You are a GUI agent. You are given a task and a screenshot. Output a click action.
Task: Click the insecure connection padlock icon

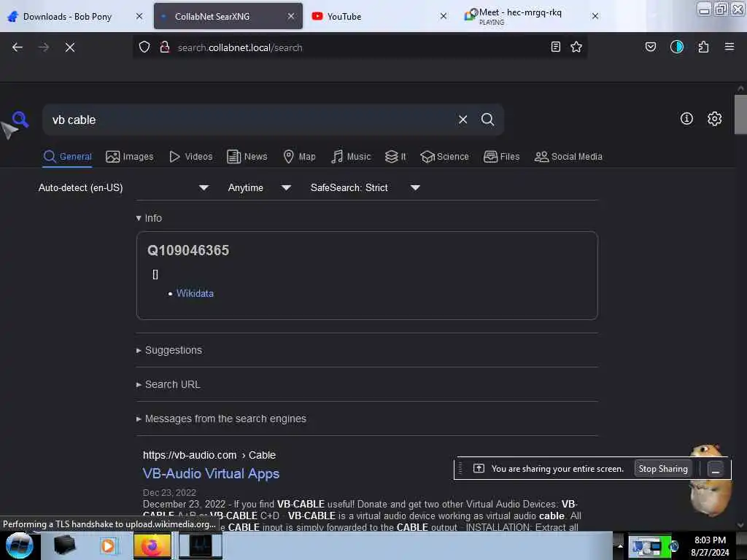pos(165,47)
